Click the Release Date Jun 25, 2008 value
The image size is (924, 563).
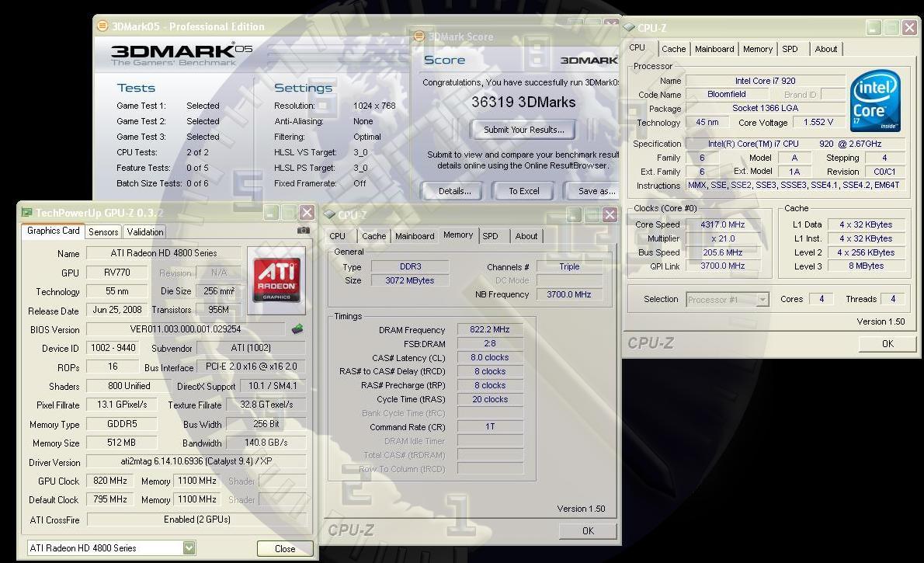click(x=116, y=310)
